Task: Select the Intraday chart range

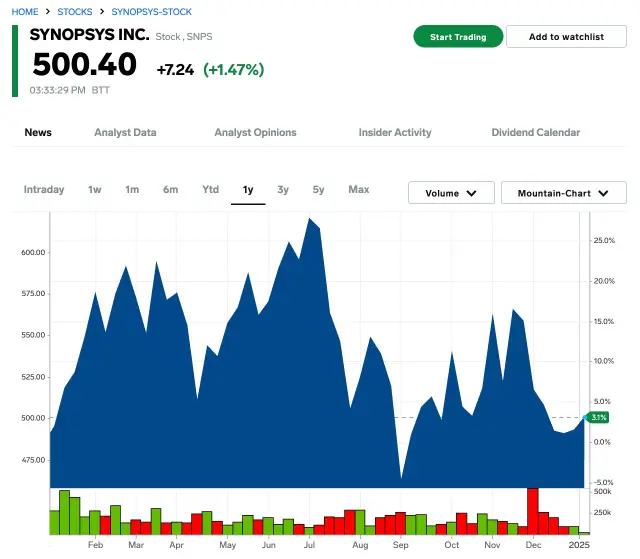Action: click(44, 190)
